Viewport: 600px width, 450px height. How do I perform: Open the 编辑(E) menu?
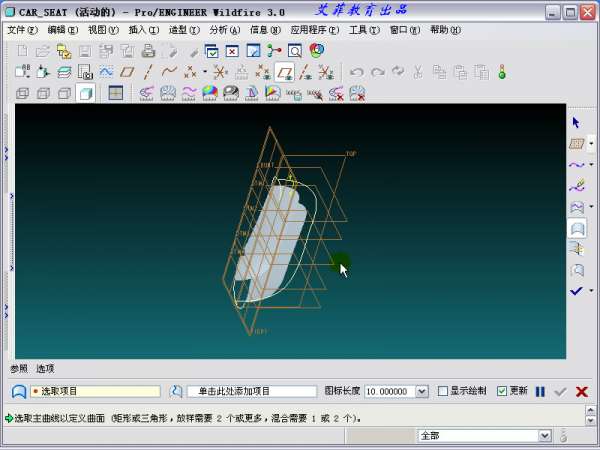pyautogui.click(x=62, y=30)
